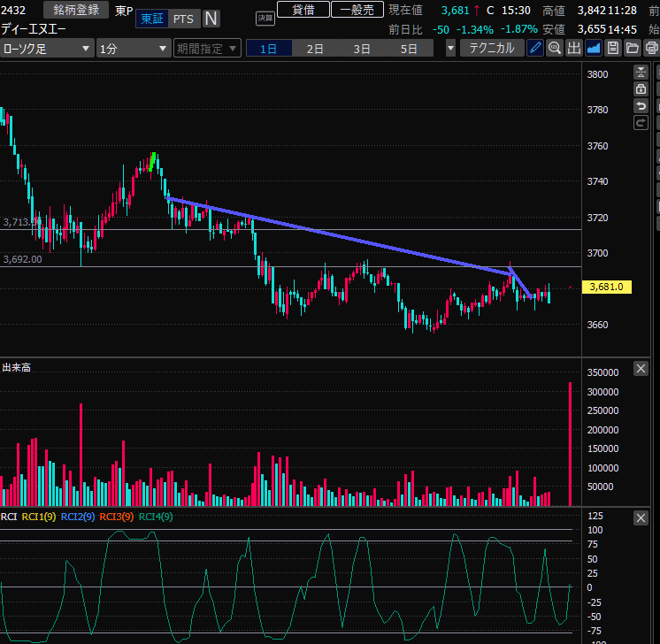660x644 pixels.
Task: Open the 1分 interval dropdown
Action: click(x=134, y=48)
